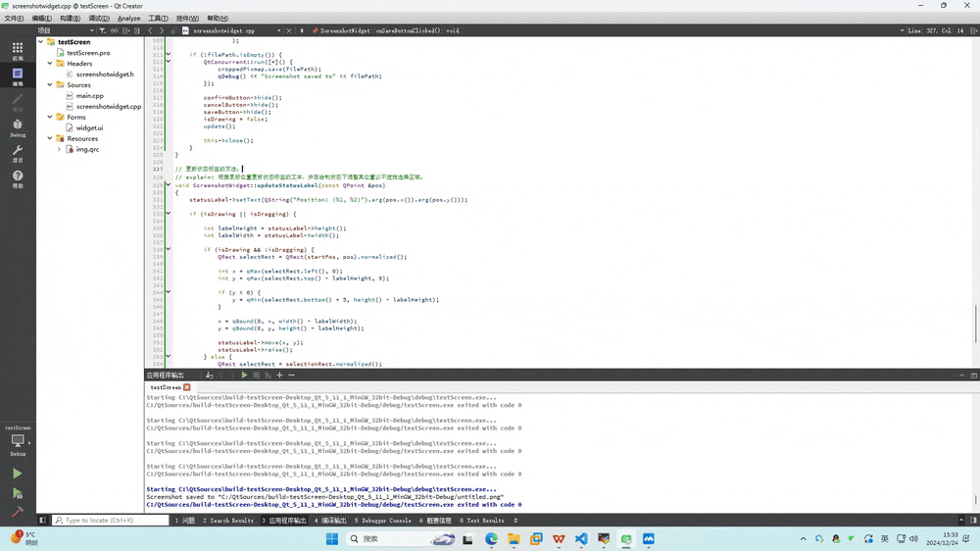980x551 pixels.
Task: Click filter tree icon in Projects panel
Action: pyautogui.click(x=102, y=30)
